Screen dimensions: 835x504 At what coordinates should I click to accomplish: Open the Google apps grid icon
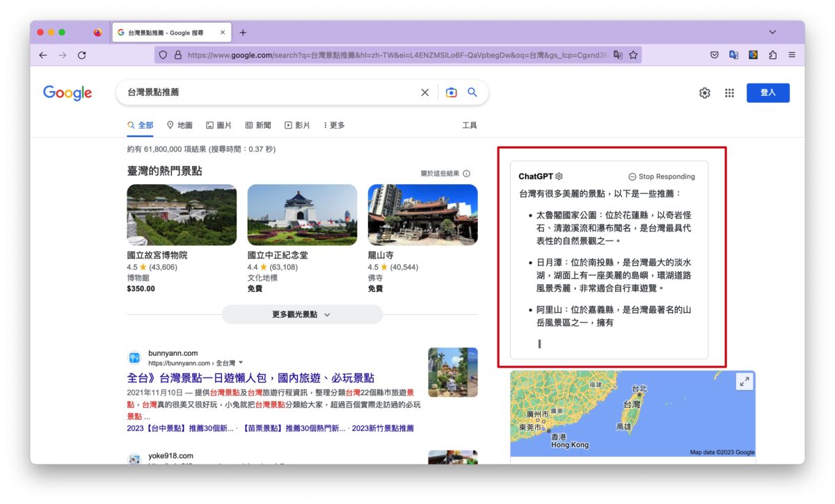[x=729, y=93]
